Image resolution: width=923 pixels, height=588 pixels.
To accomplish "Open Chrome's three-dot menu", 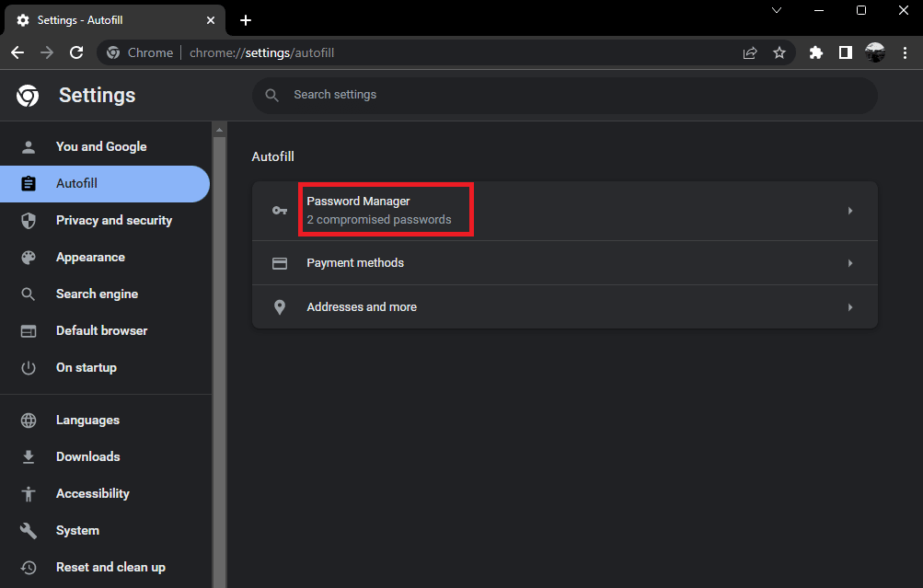I will point(906,53).
